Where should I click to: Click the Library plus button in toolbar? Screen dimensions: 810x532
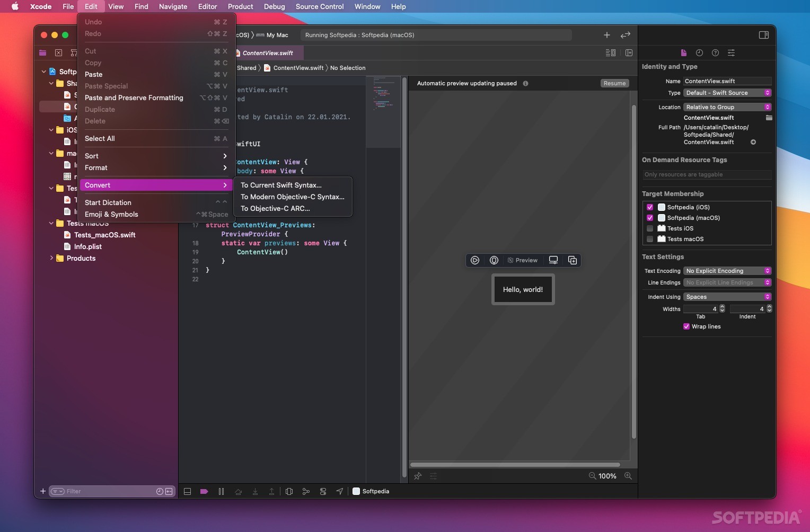point(607,35)
